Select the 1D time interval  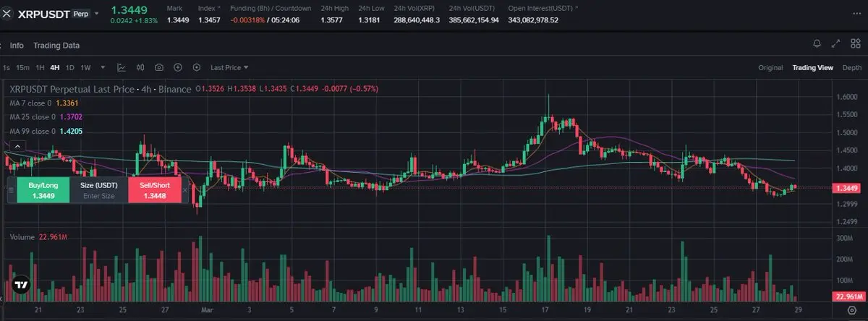point(70,68)
